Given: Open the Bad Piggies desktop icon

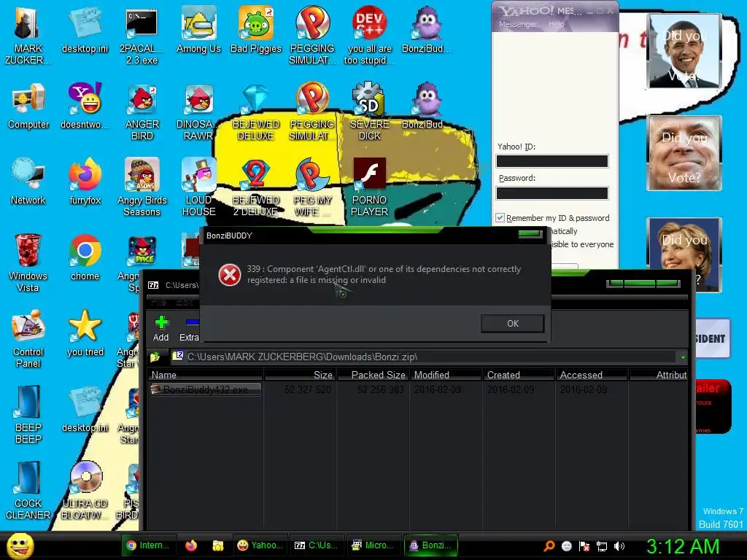Looking at the screenshot, I should [256, 29].
